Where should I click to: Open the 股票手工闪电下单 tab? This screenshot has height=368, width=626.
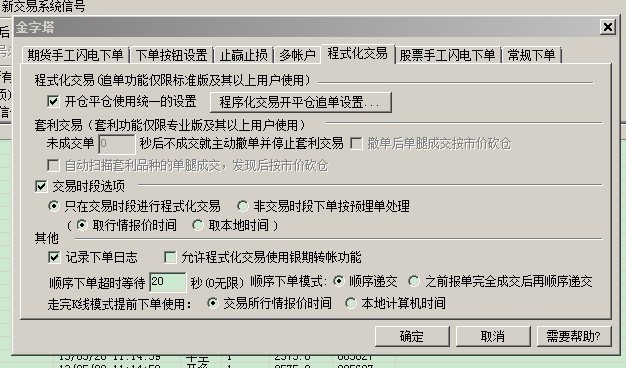pyautogui.click(x=447, y=55)
